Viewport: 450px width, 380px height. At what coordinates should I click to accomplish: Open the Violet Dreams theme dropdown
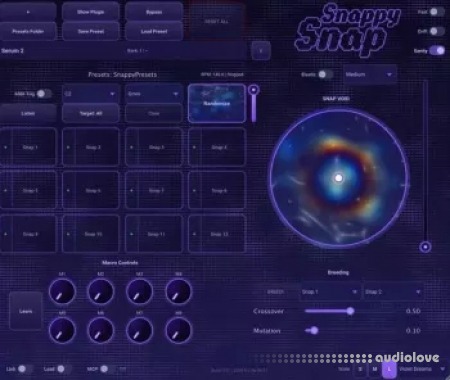423,369
